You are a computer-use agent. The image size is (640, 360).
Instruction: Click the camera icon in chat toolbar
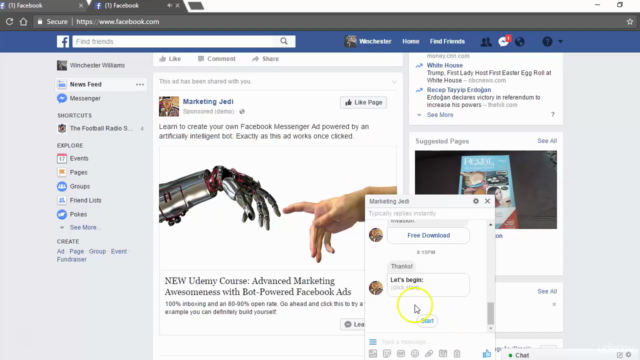[x=443, y=353]
